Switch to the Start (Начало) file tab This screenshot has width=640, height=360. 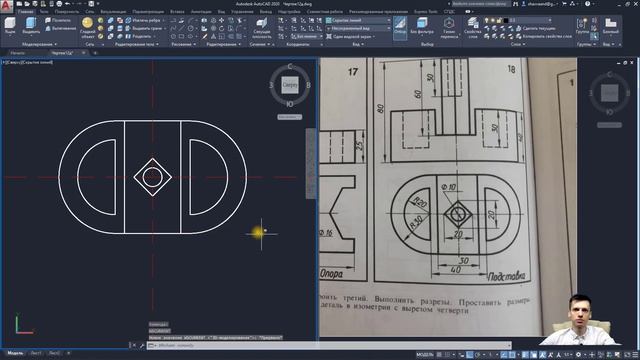17,53
